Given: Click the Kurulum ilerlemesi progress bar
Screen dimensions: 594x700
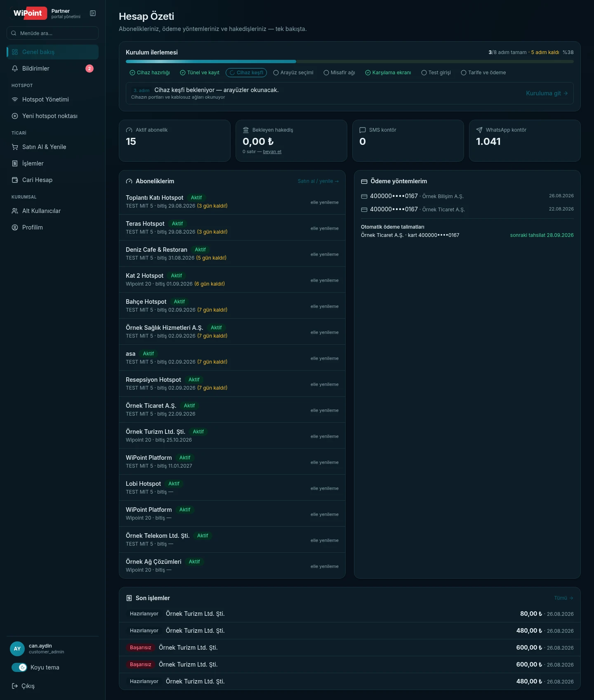Looking at the screenshot, I should (x=350, y=61).
